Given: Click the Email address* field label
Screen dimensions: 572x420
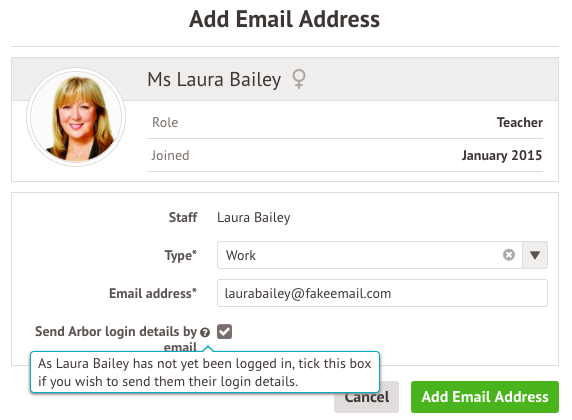Looking at the screenshot, I should 153,293.
